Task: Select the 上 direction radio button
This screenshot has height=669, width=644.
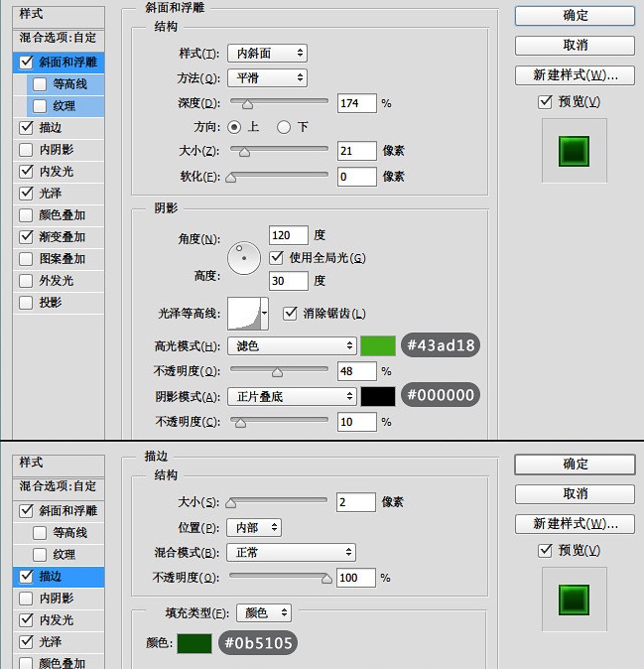Action: (234, 127)
